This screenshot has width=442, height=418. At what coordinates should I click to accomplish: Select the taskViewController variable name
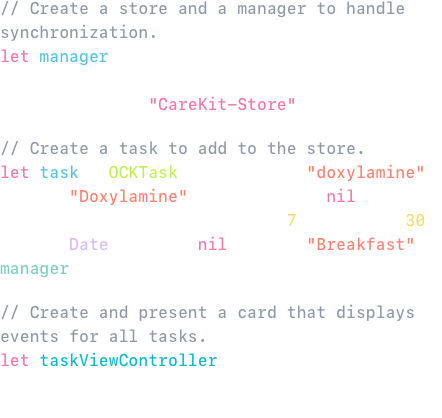point(128,361)
